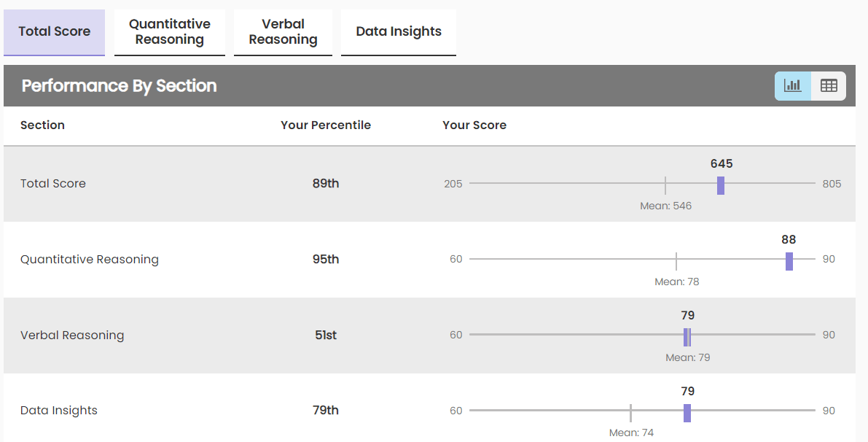Image resolution: width=868 pixels, height=442 pixels.
Task: Click the Data Insights score marker
Action: tap(687, 413)
